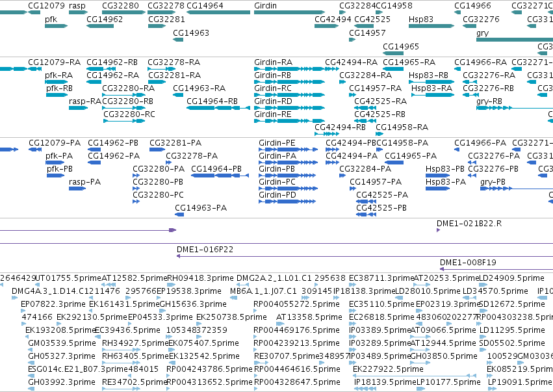Image resolution: width=553 pixels, height=392 pixels.
Task: Click transcript Girdin-RE
Action: point(289,121)
